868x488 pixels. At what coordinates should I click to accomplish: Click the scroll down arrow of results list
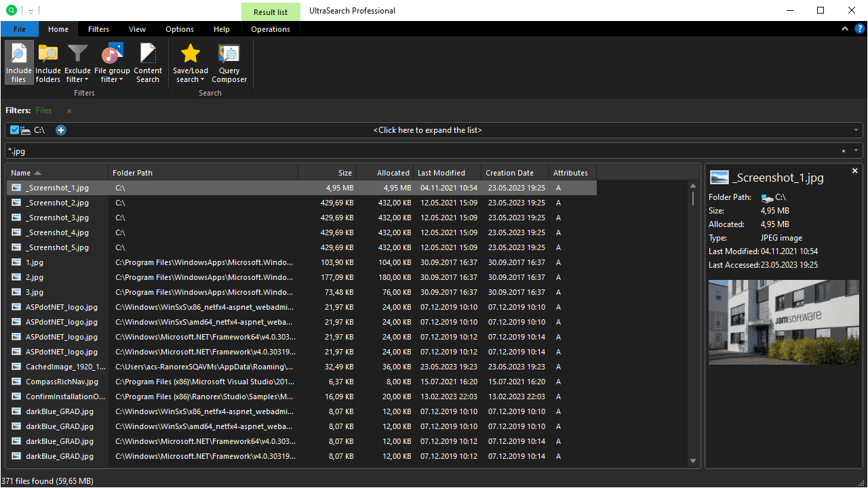[693, 461]
